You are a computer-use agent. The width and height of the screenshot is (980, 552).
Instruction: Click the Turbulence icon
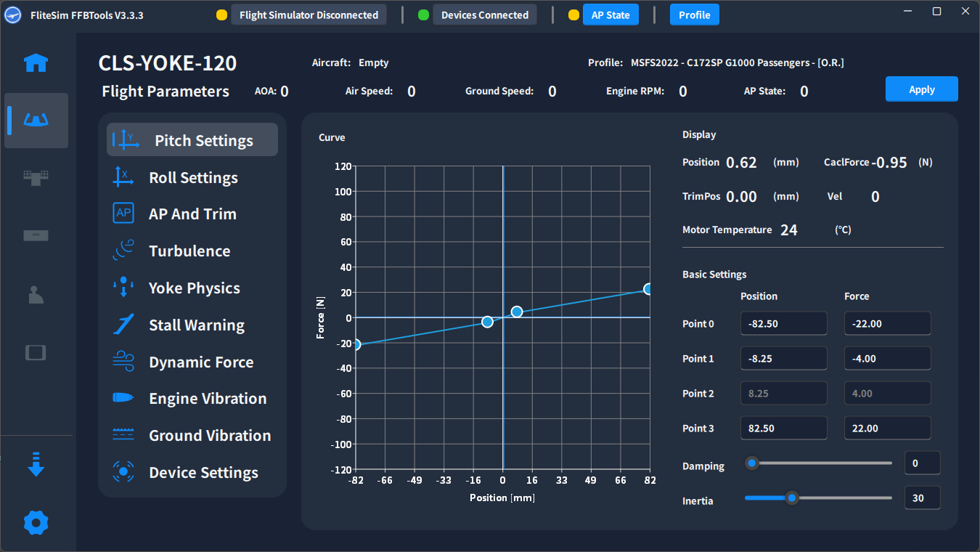coord(123,251)
